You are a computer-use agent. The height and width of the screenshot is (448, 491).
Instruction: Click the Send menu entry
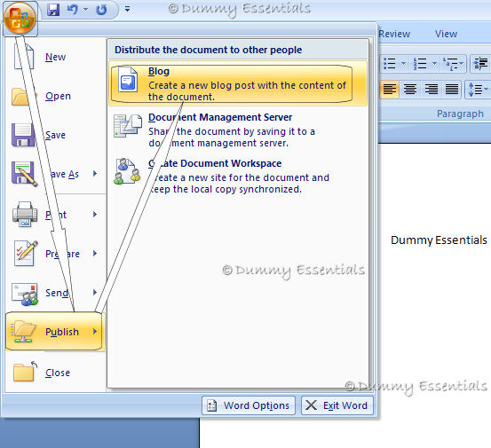pos(56,293)
